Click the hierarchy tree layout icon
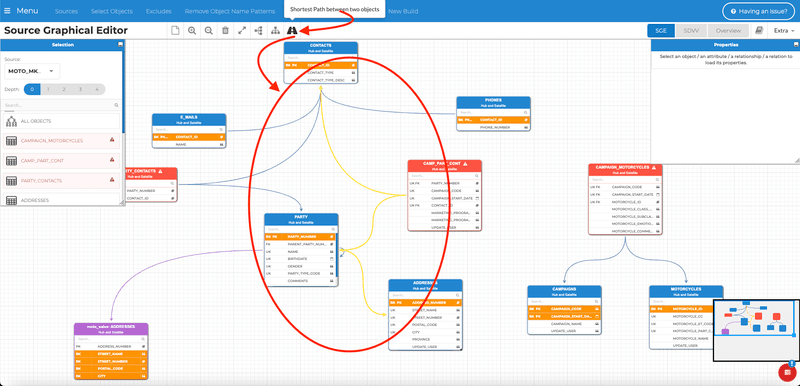Viewport: 800px width, 386px height. click(x=276, y=31)
